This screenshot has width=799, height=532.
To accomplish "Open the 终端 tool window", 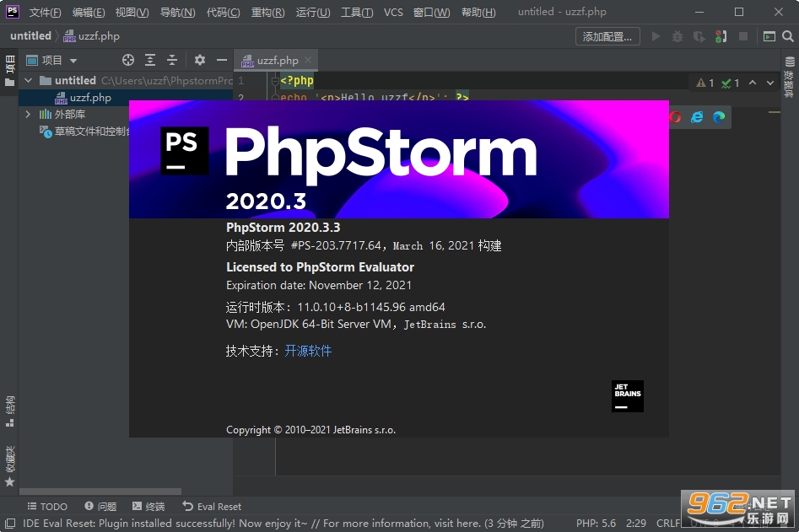I will click(148, 507).
